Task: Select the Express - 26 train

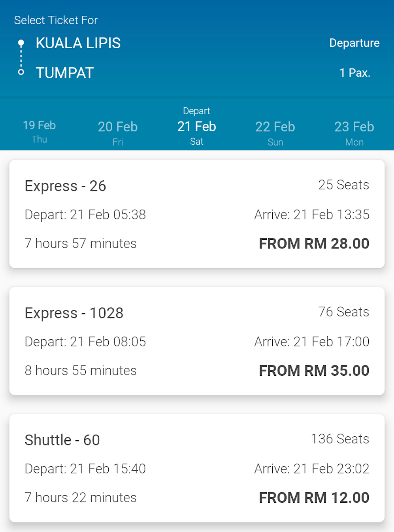Action: coord(66,186)
